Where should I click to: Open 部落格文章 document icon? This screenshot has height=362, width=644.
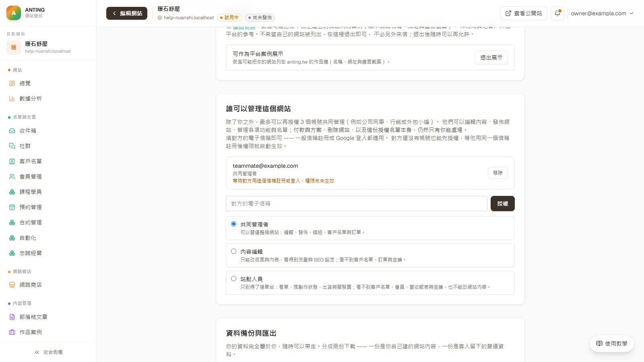coord(12,317)
